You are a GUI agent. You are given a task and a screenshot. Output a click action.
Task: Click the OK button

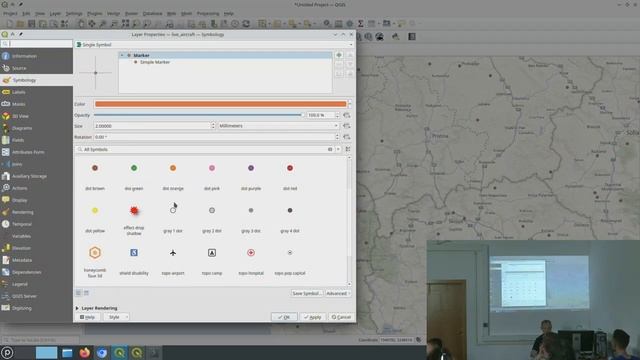(x=284, y=317)
